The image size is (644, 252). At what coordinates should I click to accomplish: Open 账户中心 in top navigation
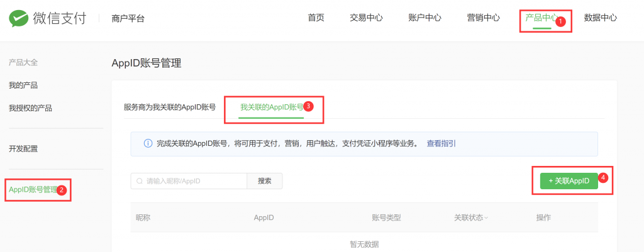[x=425, y=18]
